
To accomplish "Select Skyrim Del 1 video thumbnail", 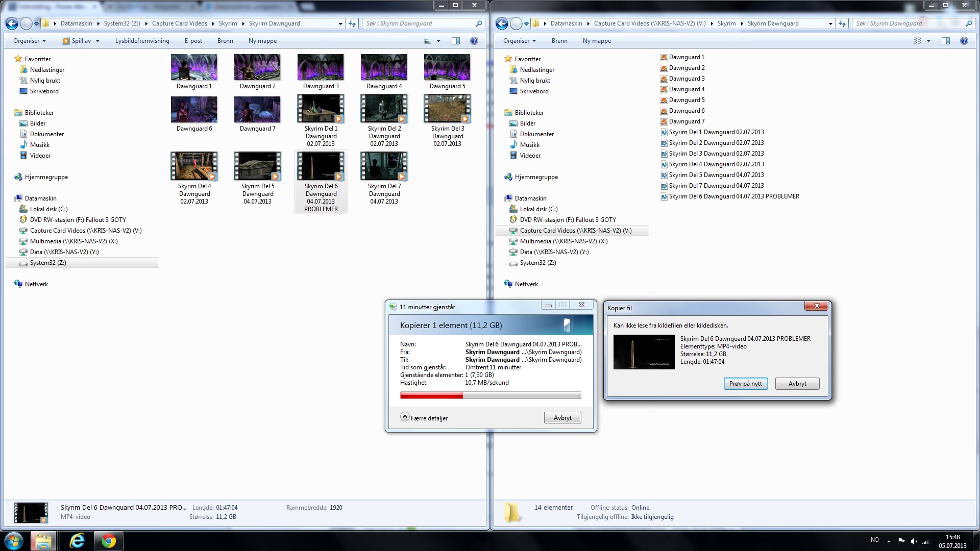I will 321,109.
